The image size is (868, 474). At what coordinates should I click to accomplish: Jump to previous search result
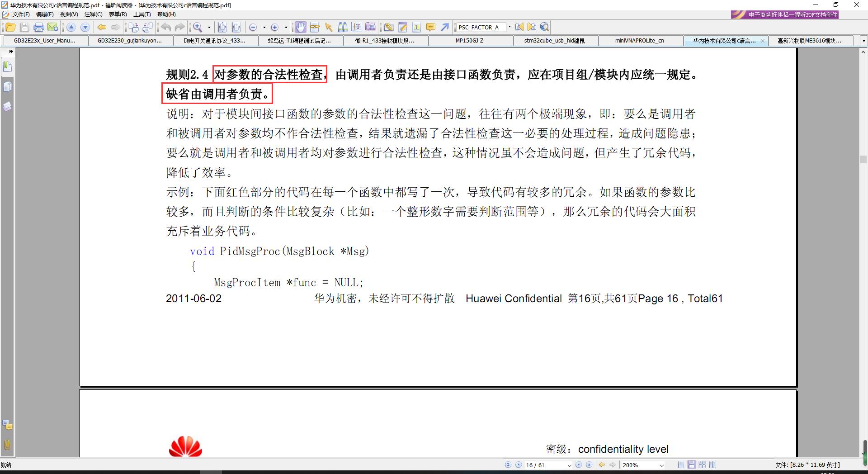point(519,27)
